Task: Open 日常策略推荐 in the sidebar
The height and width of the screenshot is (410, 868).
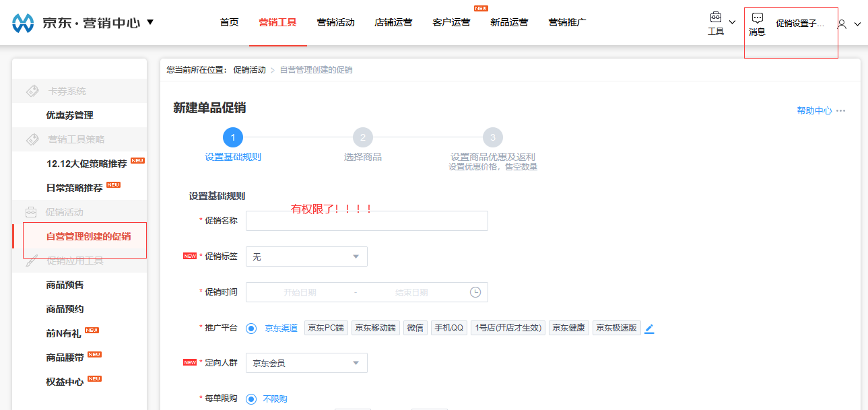Action: (74, 188)
